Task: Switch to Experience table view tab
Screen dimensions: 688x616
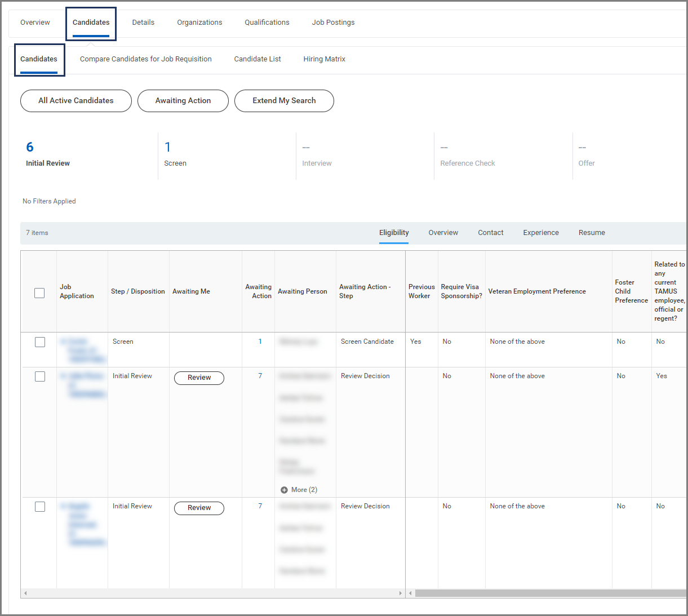Action: pos(540,233)
